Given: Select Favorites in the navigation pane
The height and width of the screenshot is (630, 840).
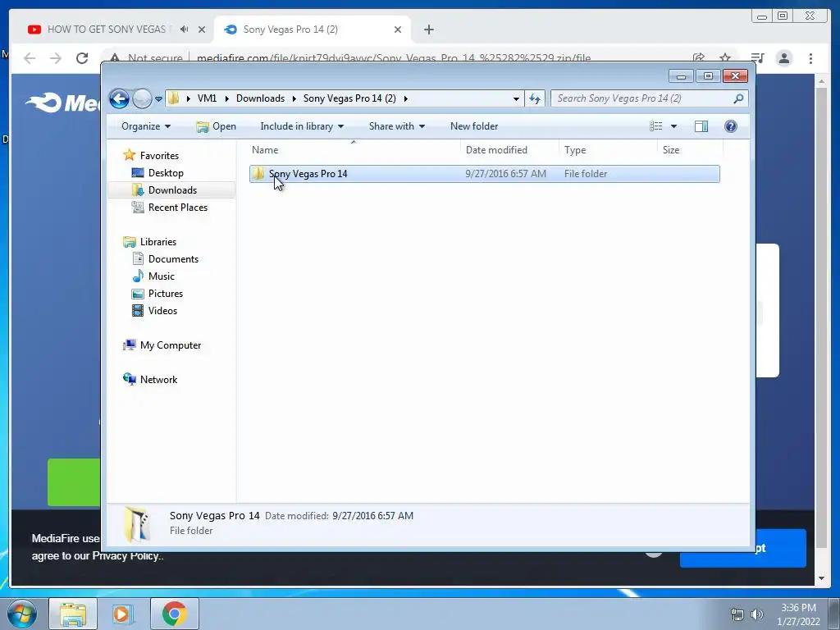Looking at the screenshot, I should coord(159,155).
